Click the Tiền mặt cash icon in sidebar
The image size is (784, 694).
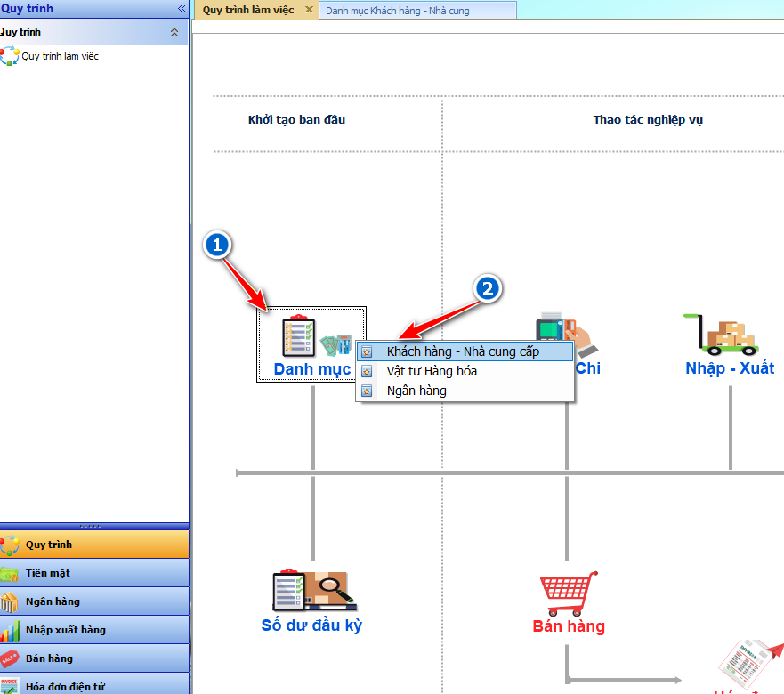pyautogui.click(x=10, y=573)
